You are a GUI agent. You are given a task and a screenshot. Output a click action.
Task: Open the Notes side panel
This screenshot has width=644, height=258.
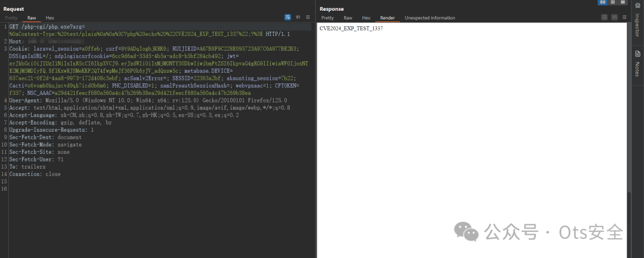637,64
